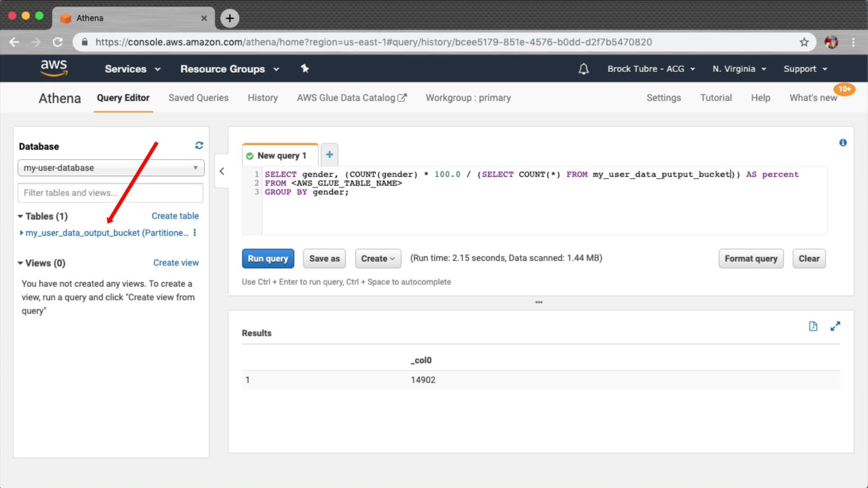Click the info icon in query editor

click(x=843, y=143)
